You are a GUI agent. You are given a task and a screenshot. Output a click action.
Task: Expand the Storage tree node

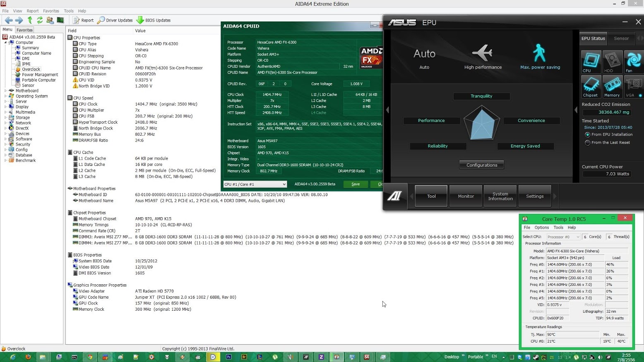point(5,117)
